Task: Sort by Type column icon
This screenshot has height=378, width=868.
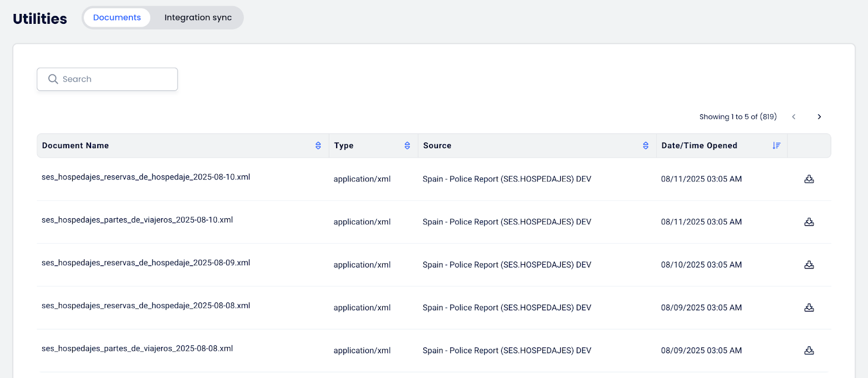Action: [x=407, y=145]
